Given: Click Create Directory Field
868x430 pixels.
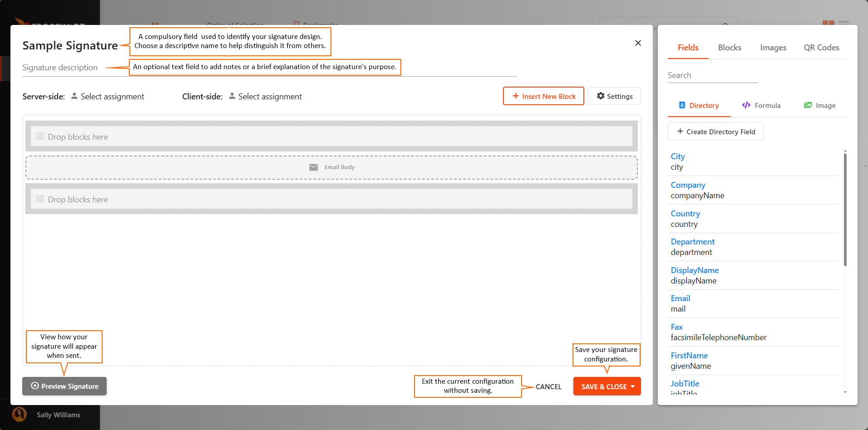Looking at the screenshot, I should click(715, 131).
